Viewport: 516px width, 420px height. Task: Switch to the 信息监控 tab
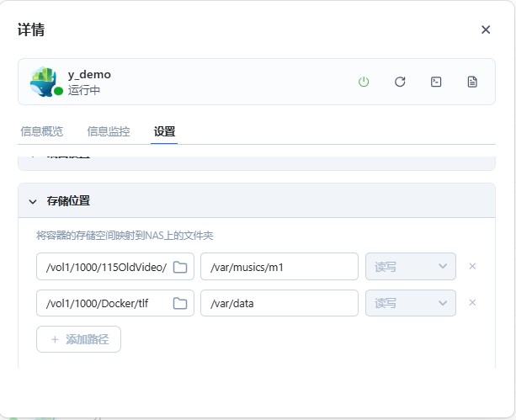pyautogui.click(x=109, y=131)
